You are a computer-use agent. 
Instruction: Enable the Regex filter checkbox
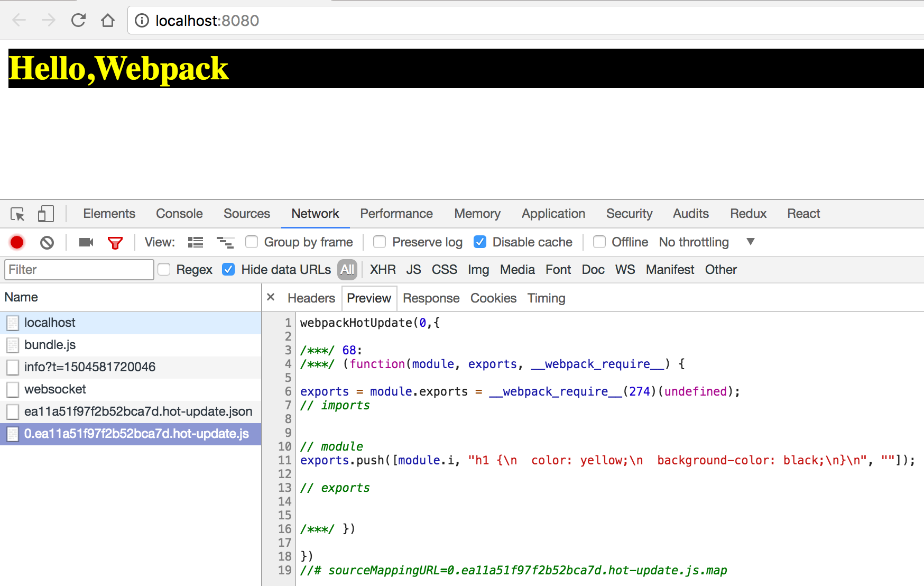(164, 270)
